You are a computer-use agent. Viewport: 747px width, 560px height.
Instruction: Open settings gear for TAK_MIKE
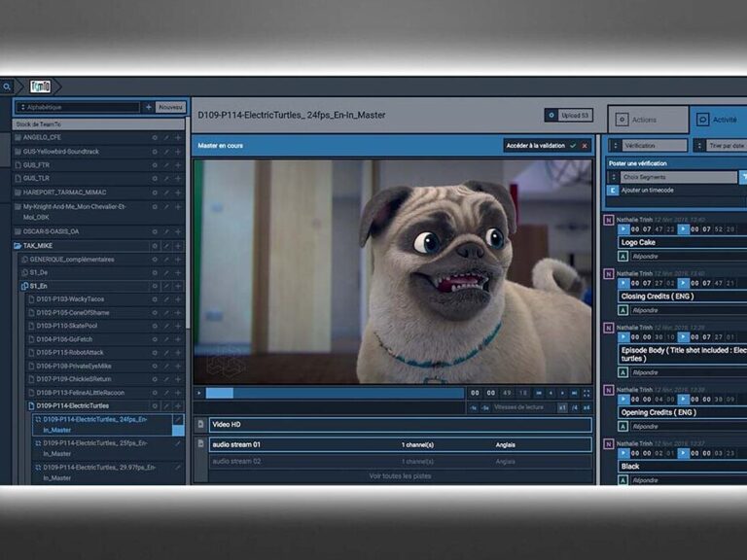pyautogui.click(x=155, y=246)
